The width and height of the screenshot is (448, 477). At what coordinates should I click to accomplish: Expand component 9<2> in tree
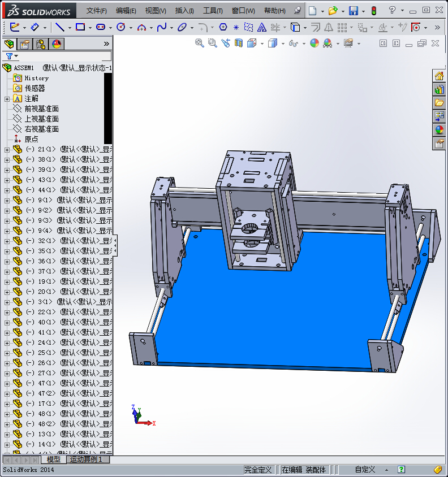[7, 211]
